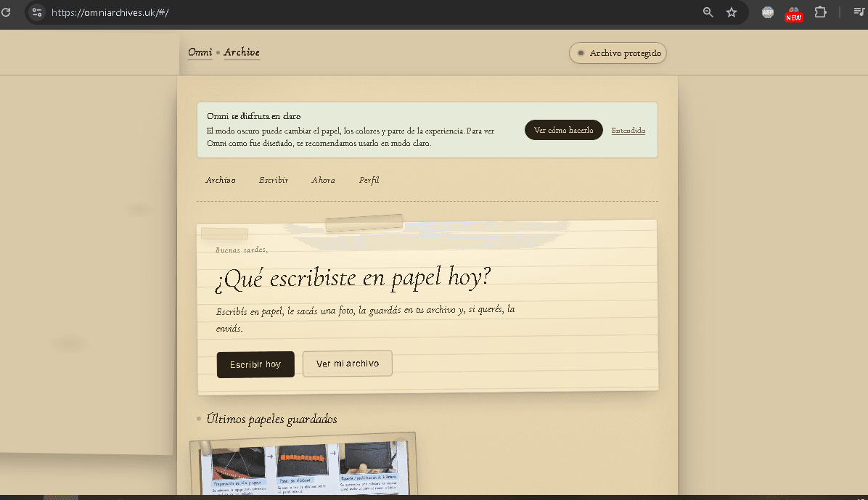Click the Archive logo link
Viewport: 868px width, 500px height.
242,52
